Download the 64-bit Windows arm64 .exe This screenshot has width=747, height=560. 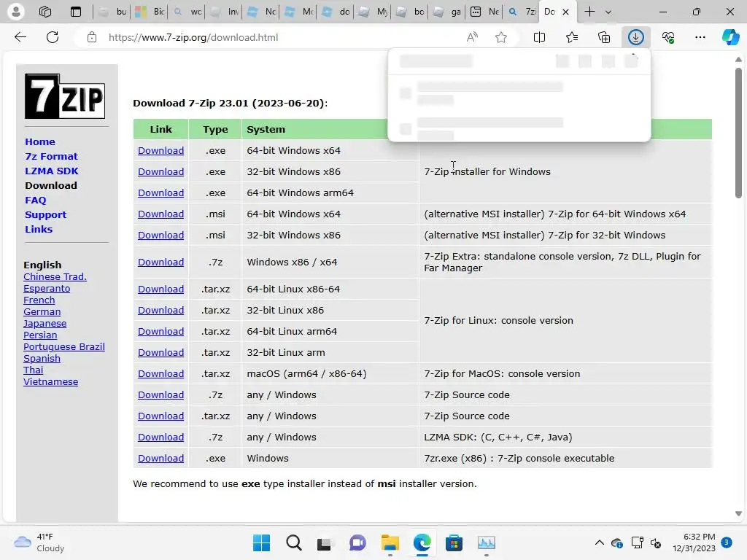coord(160,192)
